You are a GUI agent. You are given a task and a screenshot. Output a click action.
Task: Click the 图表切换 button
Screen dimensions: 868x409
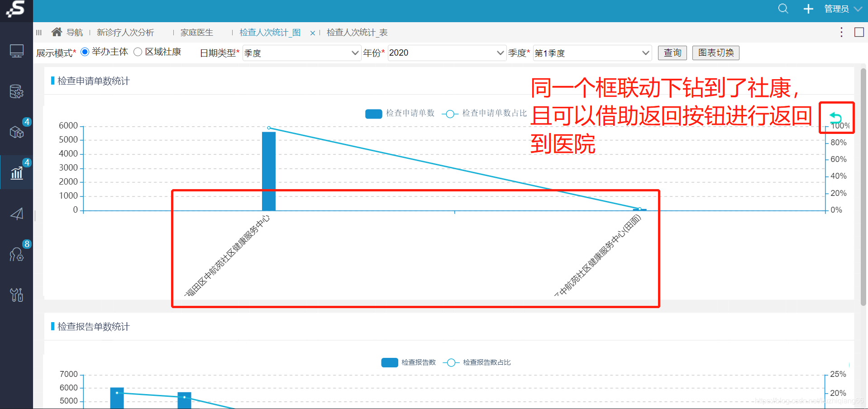(716, 53)
